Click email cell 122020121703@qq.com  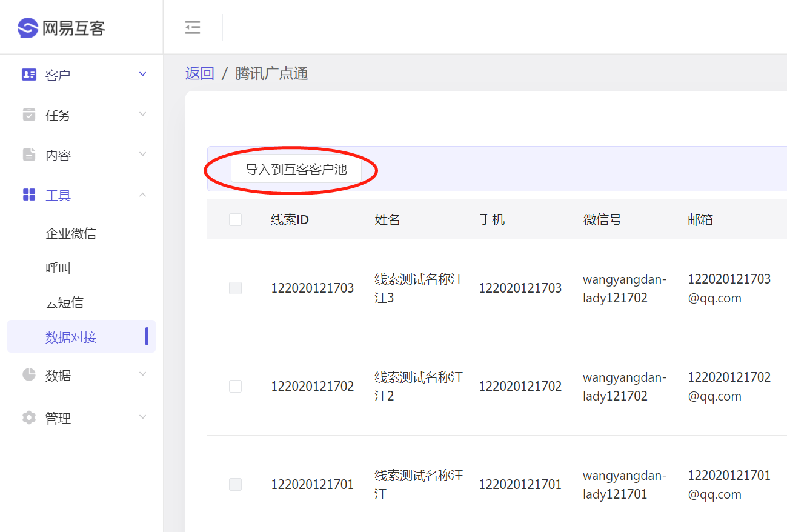tap(729, 288)
